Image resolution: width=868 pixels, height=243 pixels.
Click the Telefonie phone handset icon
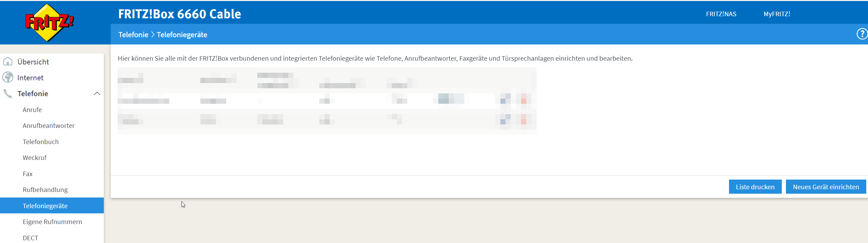8,93
